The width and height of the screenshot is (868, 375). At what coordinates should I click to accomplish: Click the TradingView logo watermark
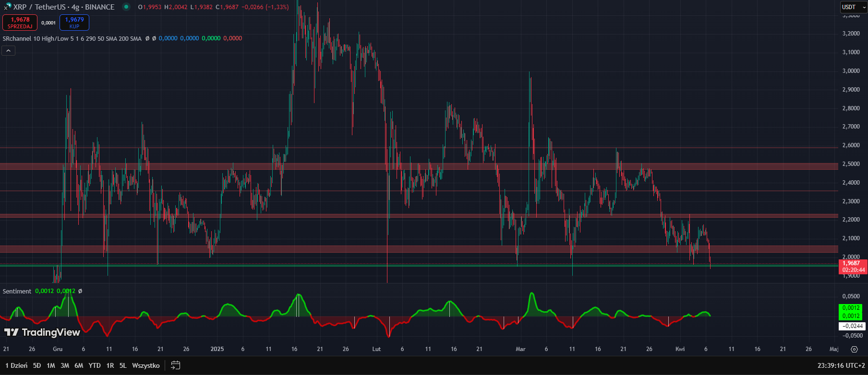click(x=42, y=332)
